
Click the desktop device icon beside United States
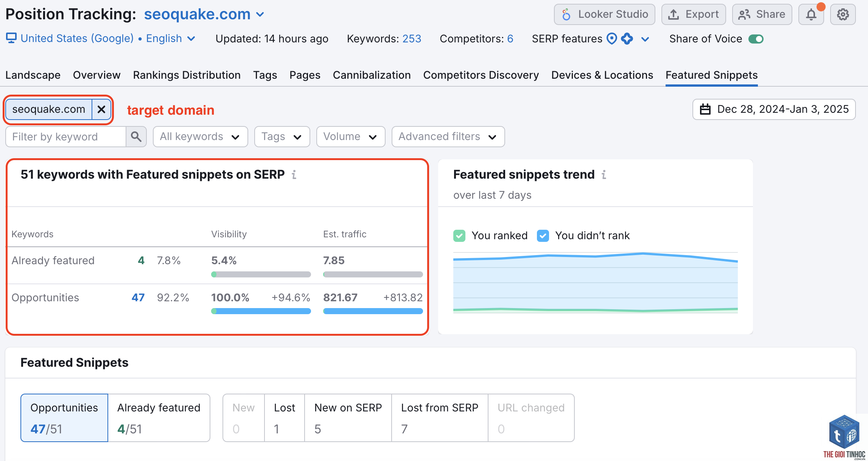click(x=11, y=38)
